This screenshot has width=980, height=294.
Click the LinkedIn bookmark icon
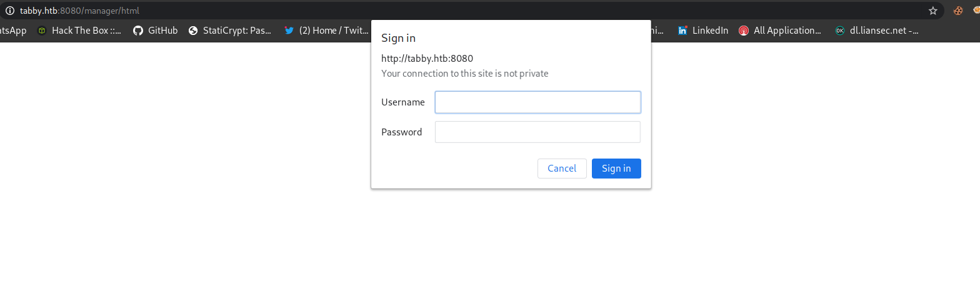(682, 30)
